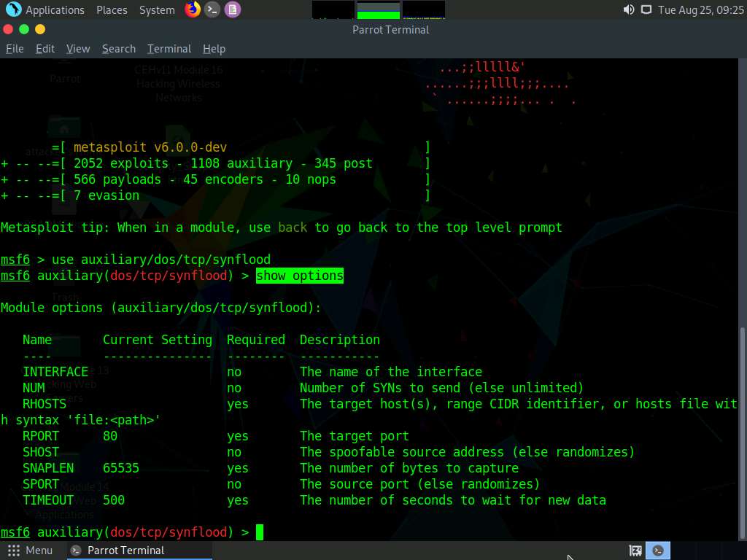The width and height of the screenshot is (747, 560).
Task: Click the terminal icon in bottom-right panel
Action: 658,551
